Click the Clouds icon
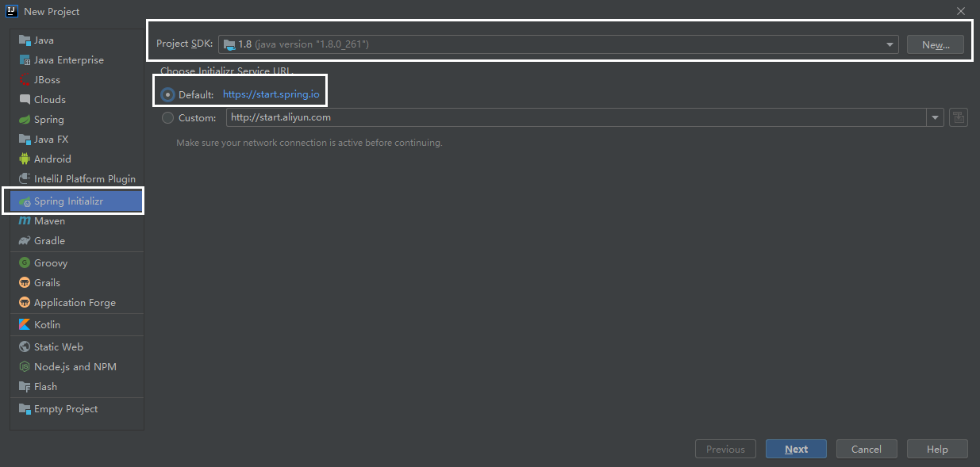Screen dimensions: 980x467 click(x=25, y=100)
